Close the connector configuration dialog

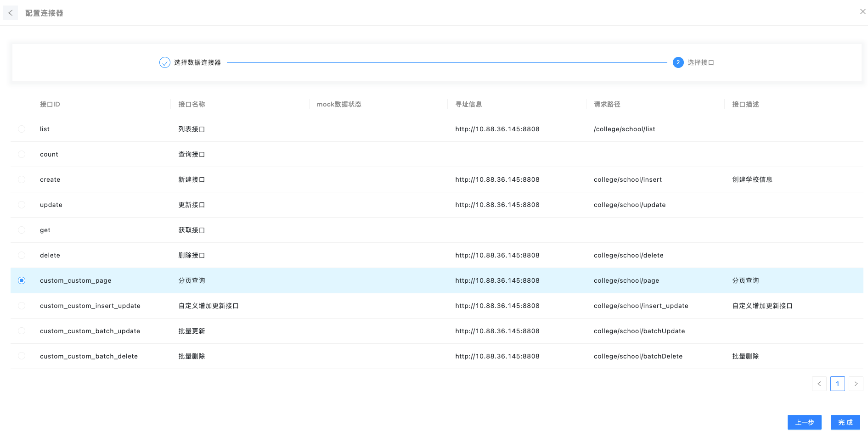point(862,11)
